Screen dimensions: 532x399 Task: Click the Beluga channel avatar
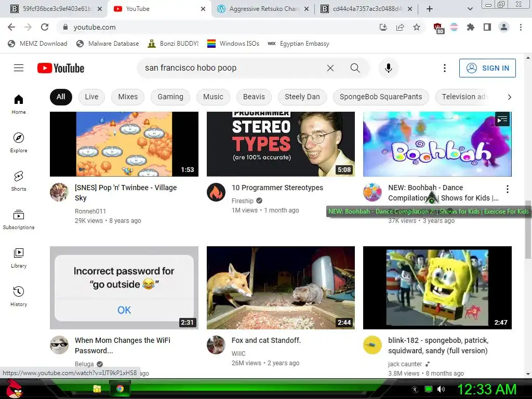(59, 345)
